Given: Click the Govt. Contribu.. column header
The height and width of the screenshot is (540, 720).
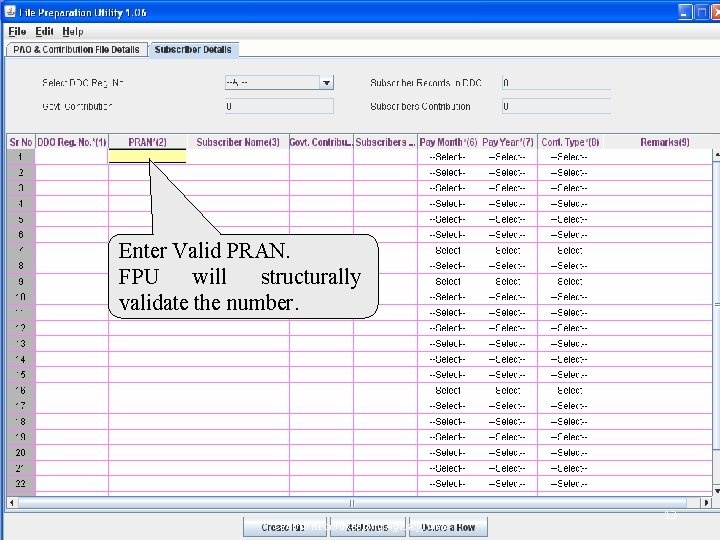Looking at the screenshot, I should pos(321,142).
